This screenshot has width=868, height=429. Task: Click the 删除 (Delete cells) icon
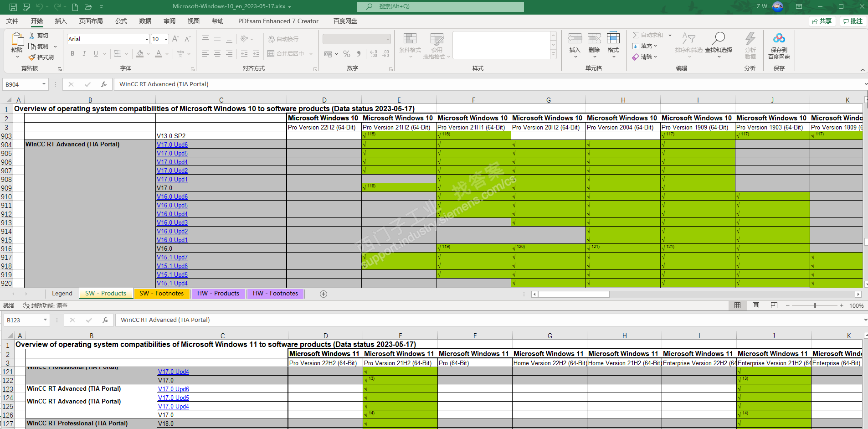pos(594,38)
